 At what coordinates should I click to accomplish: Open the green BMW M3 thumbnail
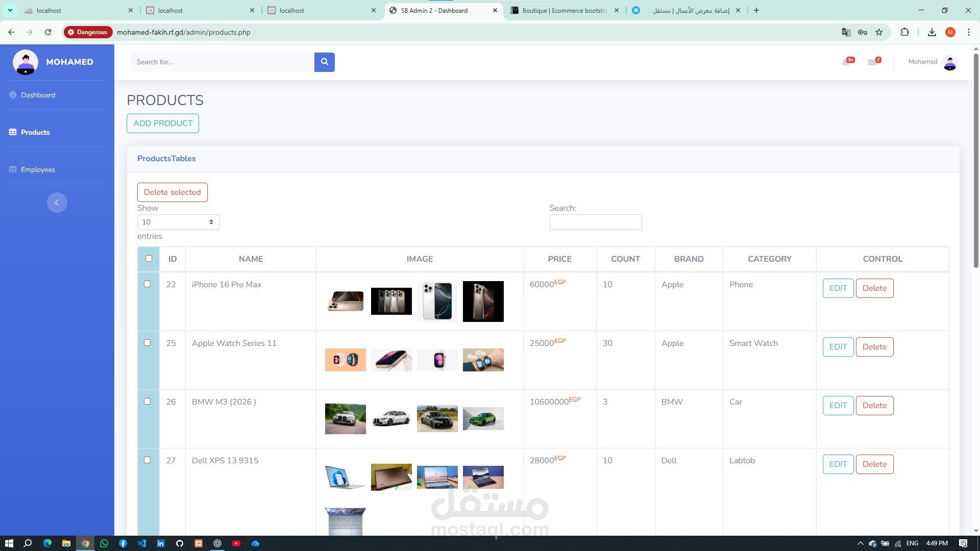(x=483, y=418)
